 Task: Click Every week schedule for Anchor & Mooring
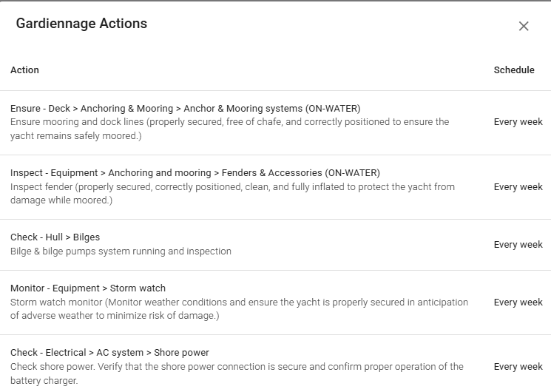pyautogui.click(x=518, y=122)
